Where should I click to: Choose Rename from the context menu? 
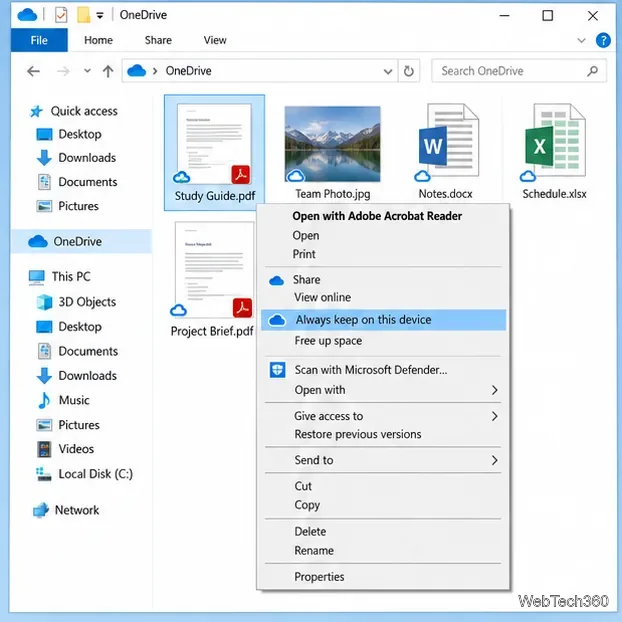314,551
